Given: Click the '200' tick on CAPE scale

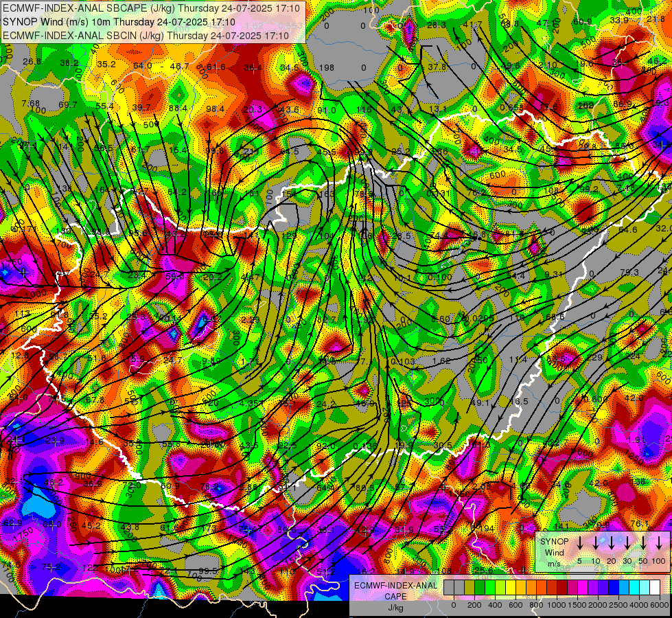Looking at the screenshot, I should click(x=474, y=605).
